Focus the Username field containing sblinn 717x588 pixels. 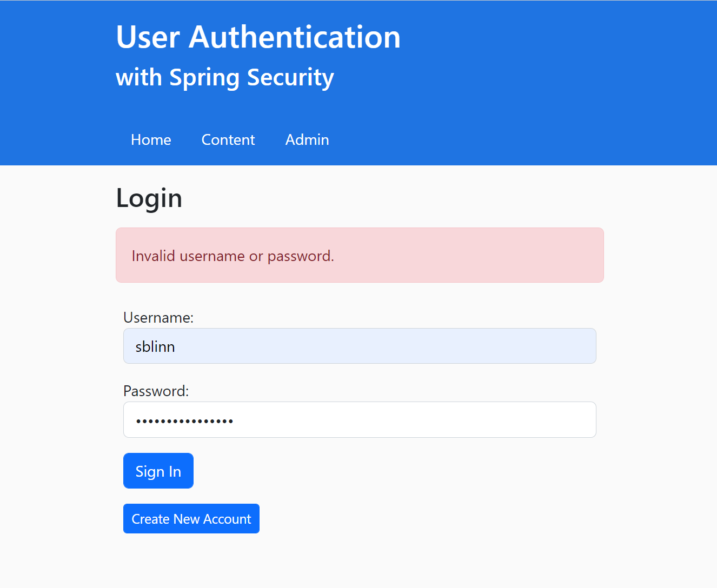360,346
